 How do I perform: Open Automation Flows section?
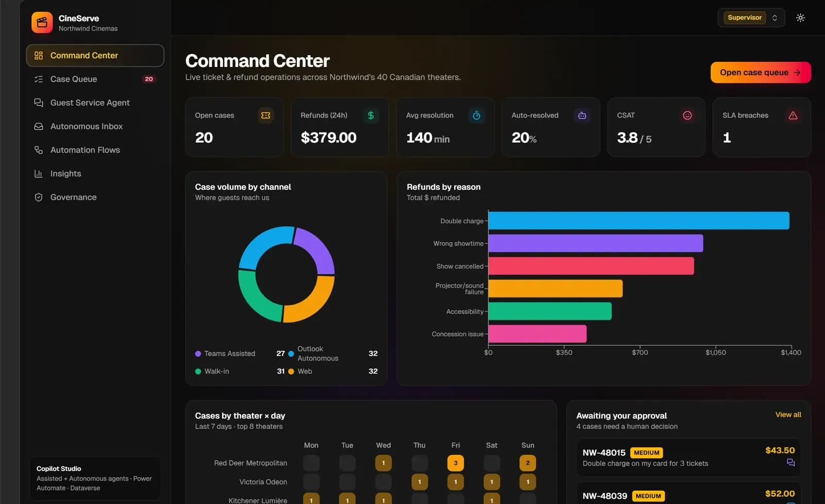(95, 150)
